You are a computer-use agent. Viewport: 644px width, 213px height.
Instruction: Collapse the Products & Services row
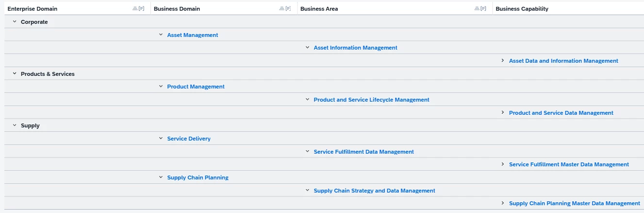[15, 74]
